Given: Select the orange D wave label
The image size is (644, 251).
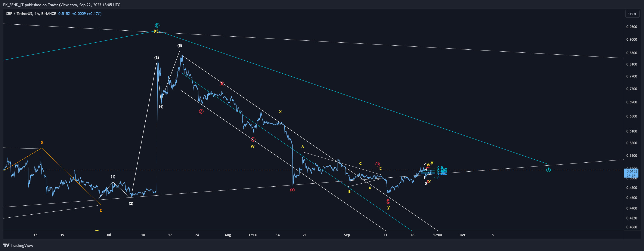Looking at the screenshot, I should pyautogui.click(x=42, y=143).
